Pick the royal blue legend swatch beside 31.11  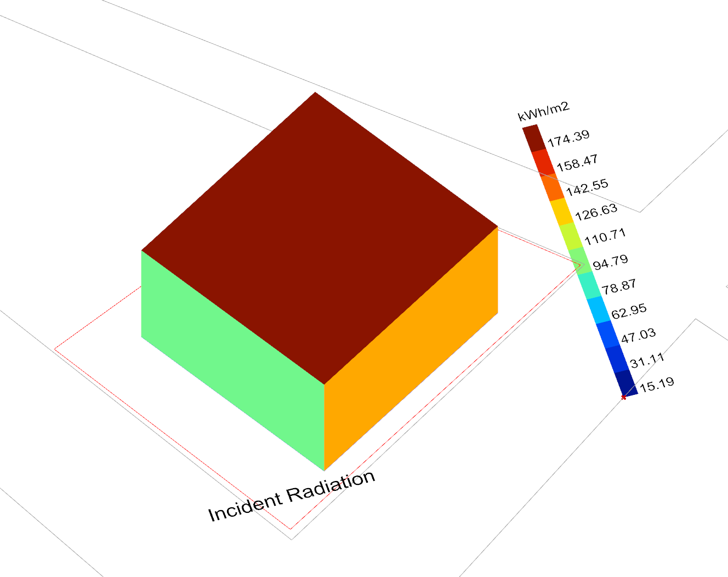point(618,360)
